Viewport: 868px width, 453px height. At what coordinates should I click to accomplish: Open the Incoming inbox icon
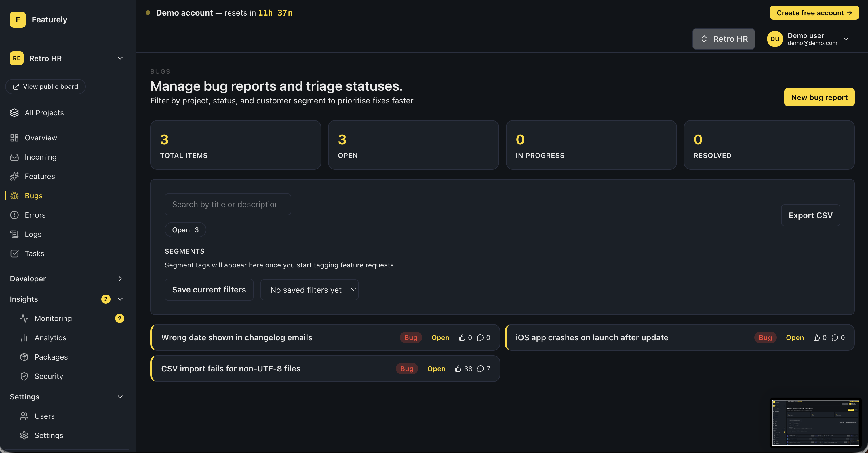(x=14, y=157)
